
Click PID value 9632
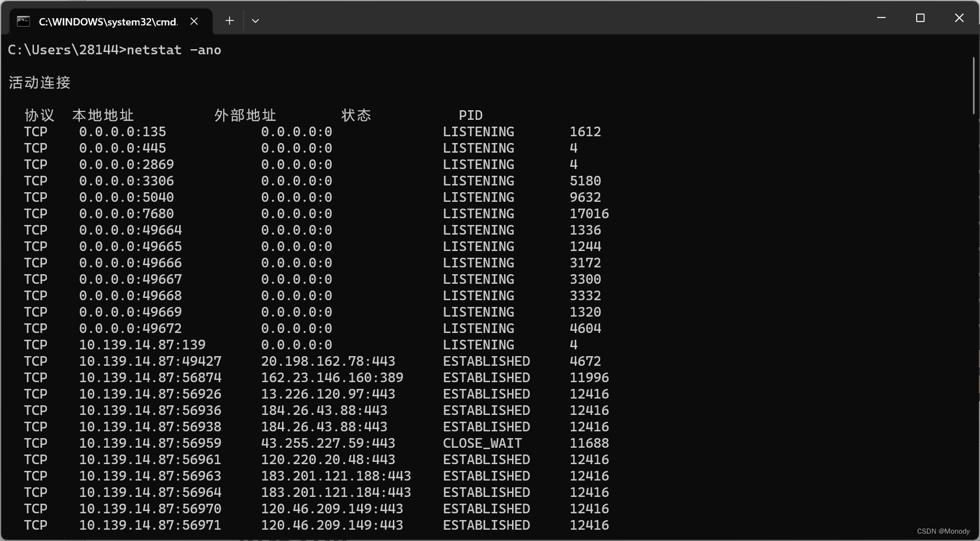click(586, 197)
